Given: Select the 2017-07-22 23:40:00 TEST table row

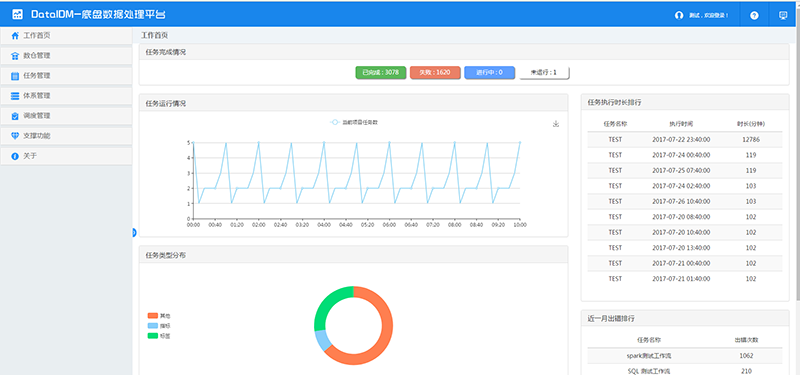Looking at the screenshot, I should coord(685,139).
